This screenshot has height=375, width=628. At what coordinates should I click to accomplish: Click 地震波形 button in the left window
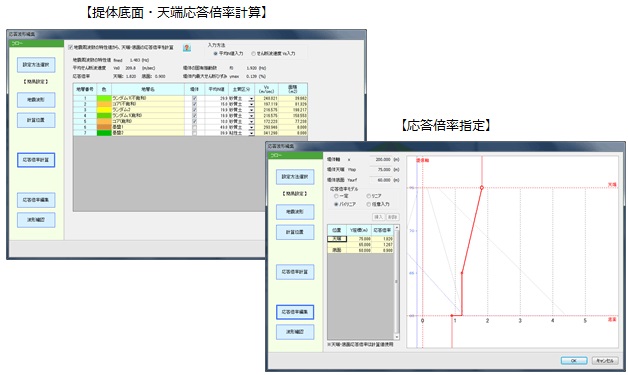36,100
